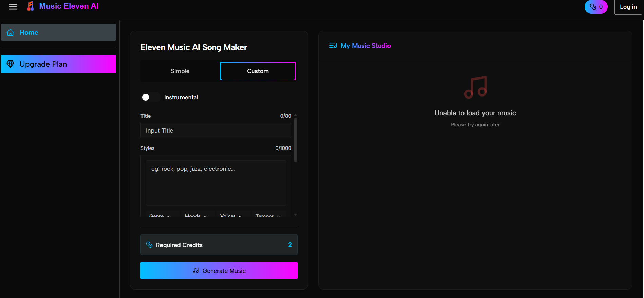The height and width of the screenshot is (298, 644).
Task: Click the red music note icon
Action: 475,87
